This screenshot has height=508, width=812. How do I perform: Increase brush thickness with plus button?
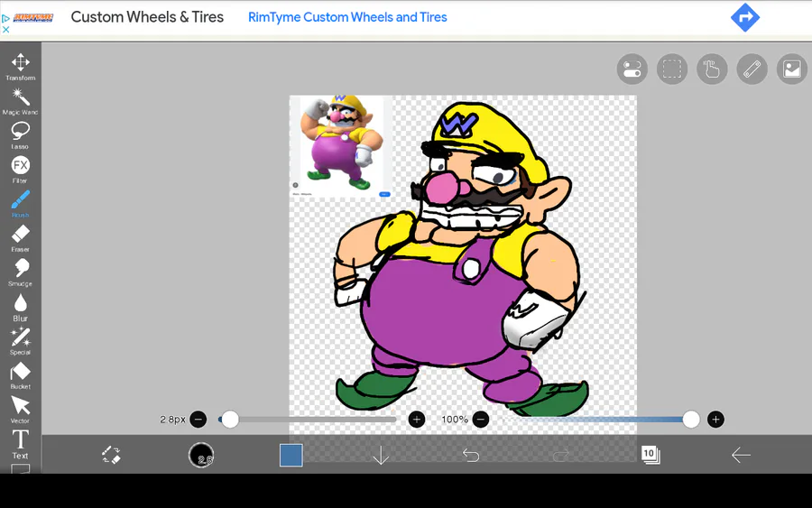click(416, 419)
